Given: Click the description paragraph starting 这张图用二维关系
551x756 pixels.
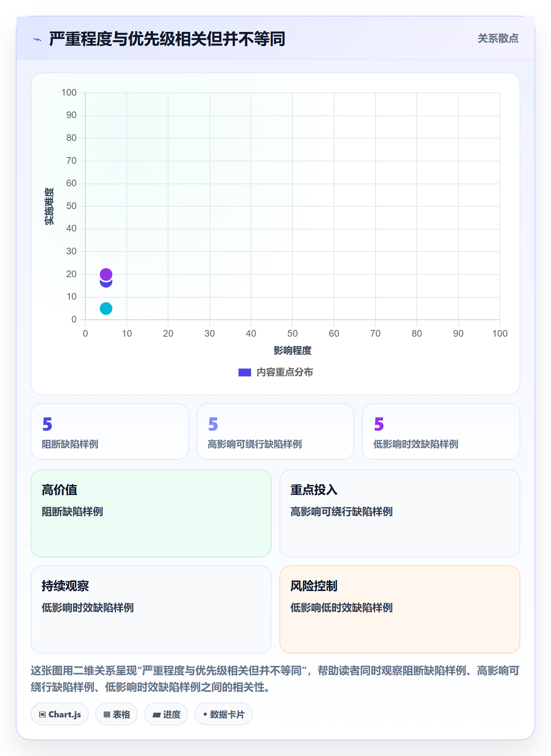Looking at the screenshot, I should tap(275, 679).
